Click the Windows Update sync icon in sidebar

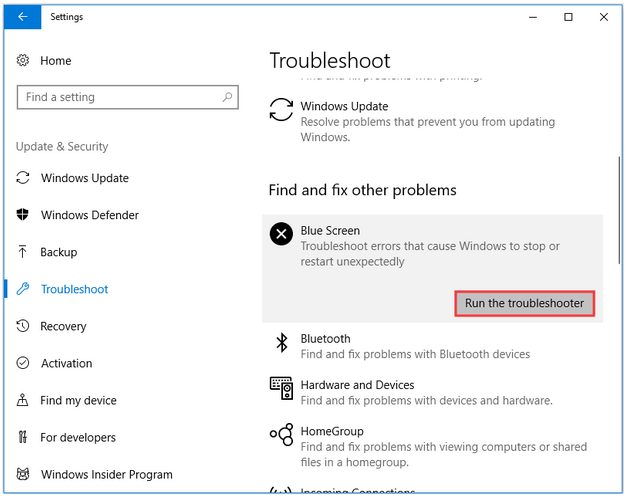tap(23, 178)
